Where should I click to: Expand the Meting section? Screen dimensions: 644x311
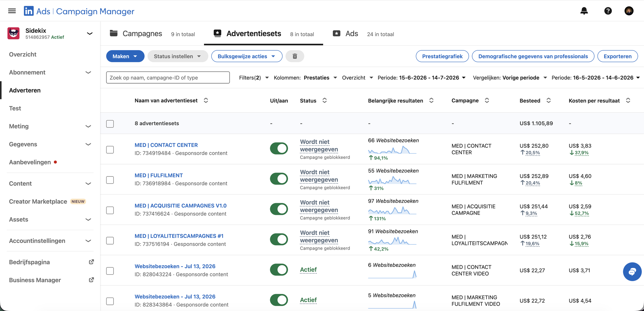click(x=88, y=126)
